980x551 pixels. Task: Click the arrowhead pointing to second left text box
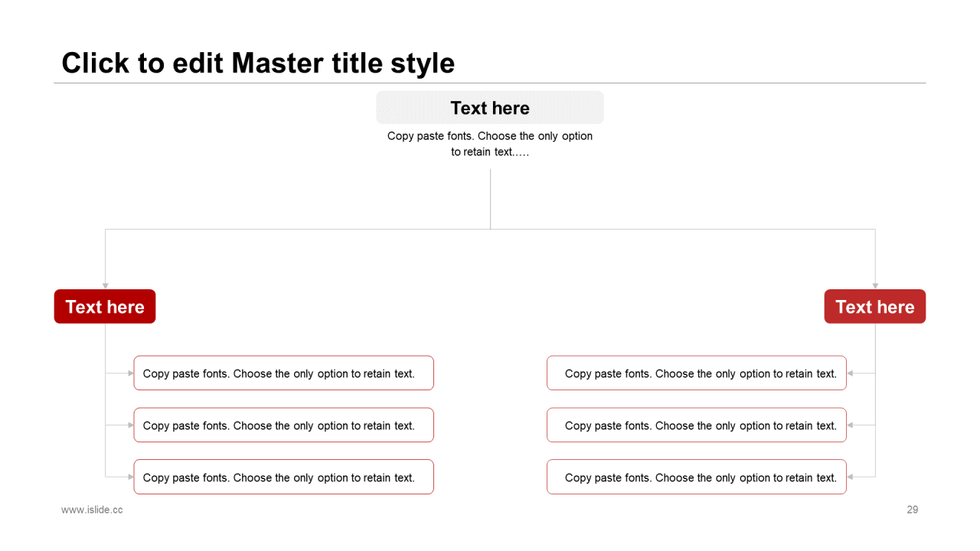(x=130, y=425)
